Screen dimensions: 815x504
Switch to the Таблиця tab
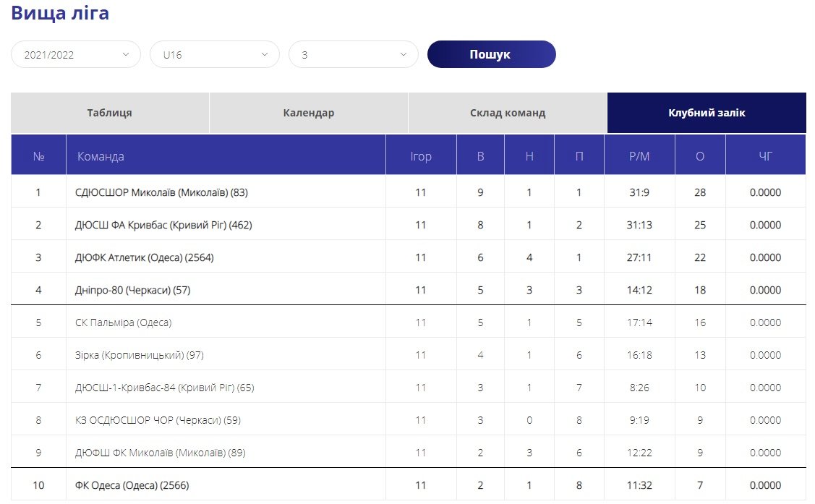[110, 113]
